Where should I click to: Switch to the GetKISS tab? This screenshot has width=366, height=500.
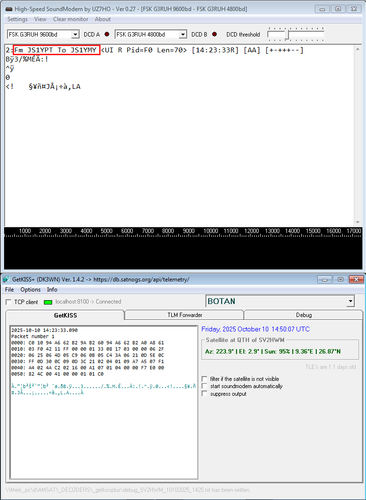tap(65, 315)
